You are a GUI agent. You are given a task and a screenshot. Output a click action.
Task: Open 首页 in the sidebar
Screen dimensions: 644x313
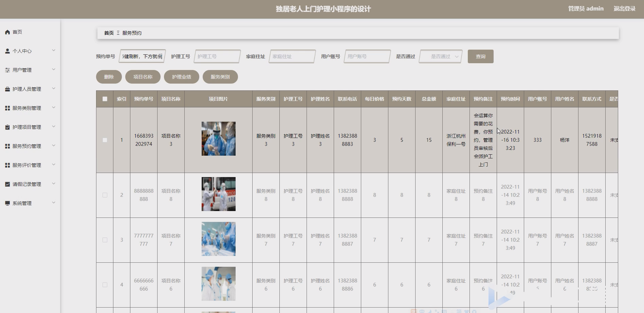pyautogui.click(x=30, y=32)
